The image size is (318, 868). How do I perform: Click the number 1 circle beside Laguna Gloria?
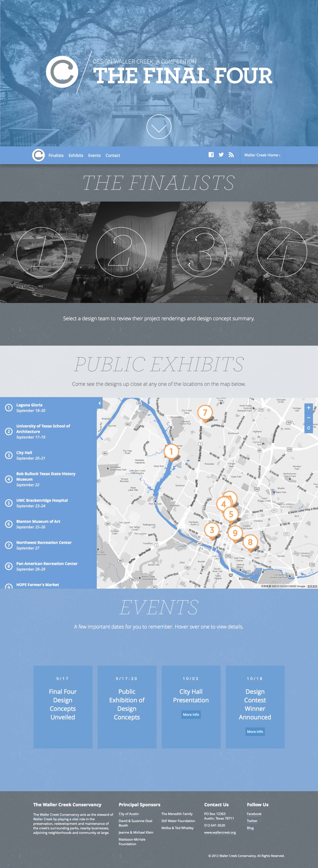[9, 408]
